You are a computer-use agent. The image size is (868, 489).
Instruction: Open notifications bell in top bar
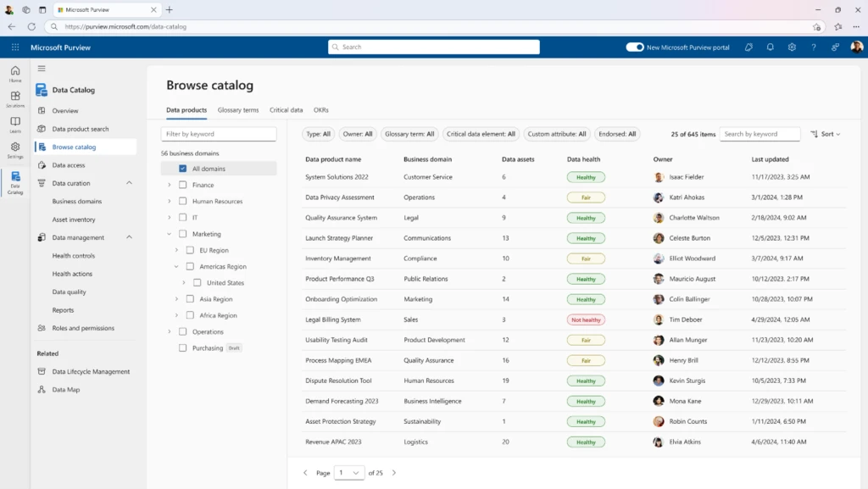pyautogui.click(x=770, y=47)
